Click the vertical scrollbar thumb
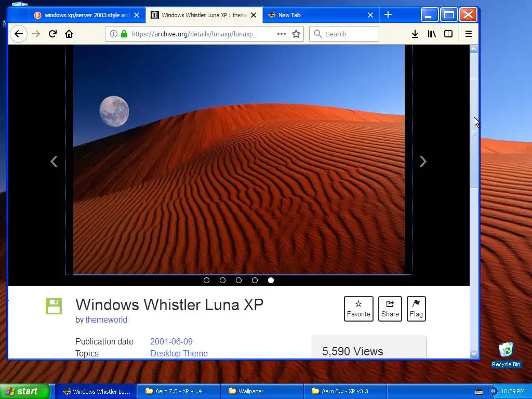Image resolution: width=532 pixels, height=399 pixels. coord(474,133)
